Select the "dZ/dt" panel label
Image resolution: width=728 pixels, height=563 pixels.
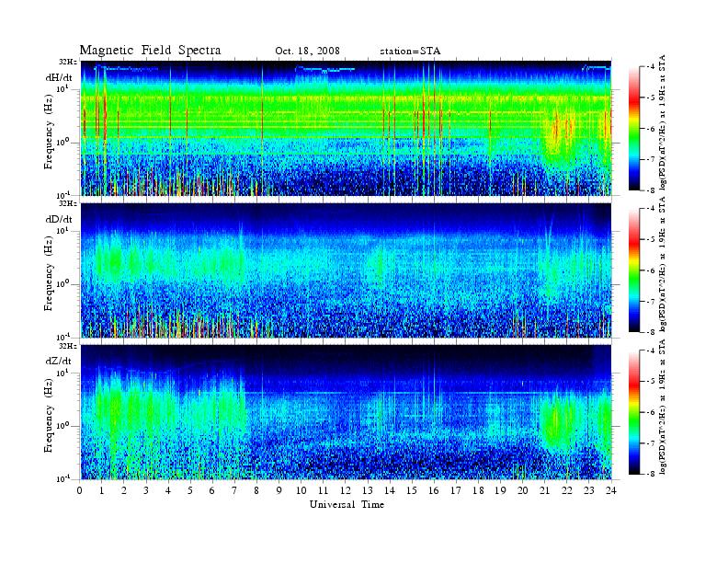(x=59, y=361)
